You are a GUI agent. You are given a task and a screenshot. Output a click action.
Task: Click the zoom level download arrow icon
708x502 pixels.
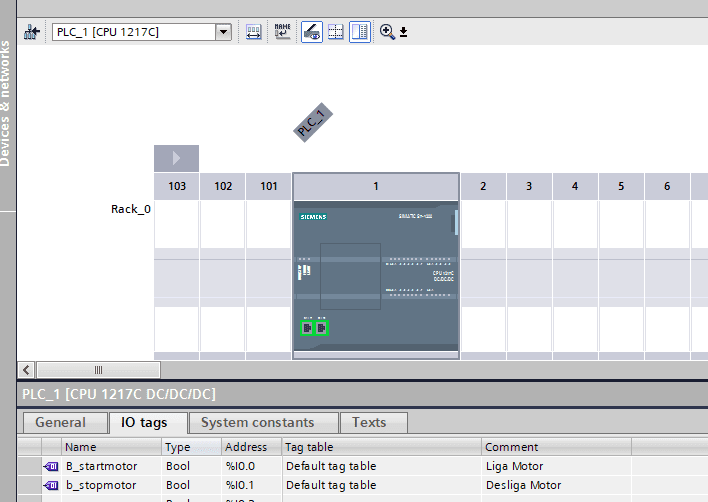pos(404,32)
